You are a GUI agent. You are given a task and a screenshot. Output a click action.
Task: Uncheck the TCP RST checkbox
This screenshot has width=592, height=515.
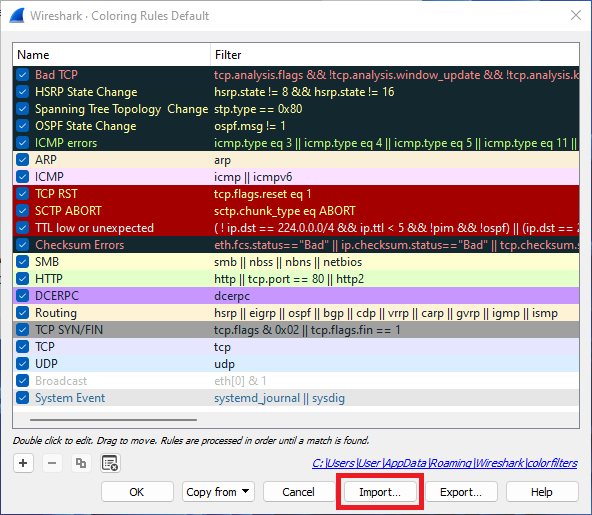point(23,194)
